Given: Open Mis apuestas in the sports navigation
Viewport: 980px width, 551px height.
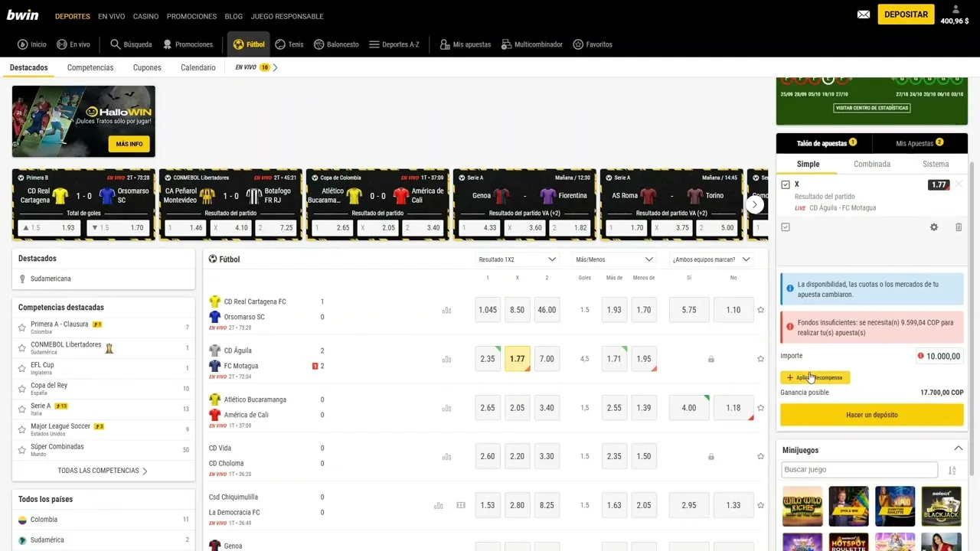Looking at the screenshot, I should click(x=465, y=44).
